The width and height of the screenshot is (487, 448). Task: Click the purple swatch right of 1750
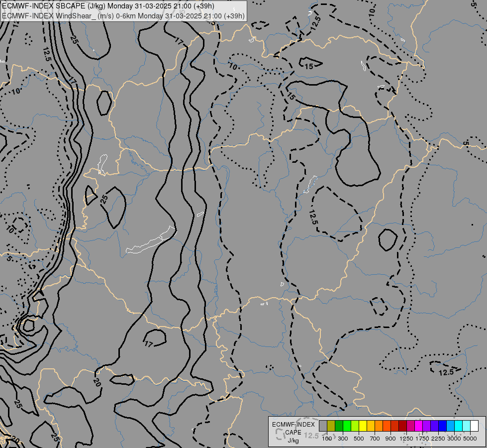coord(427,426)
